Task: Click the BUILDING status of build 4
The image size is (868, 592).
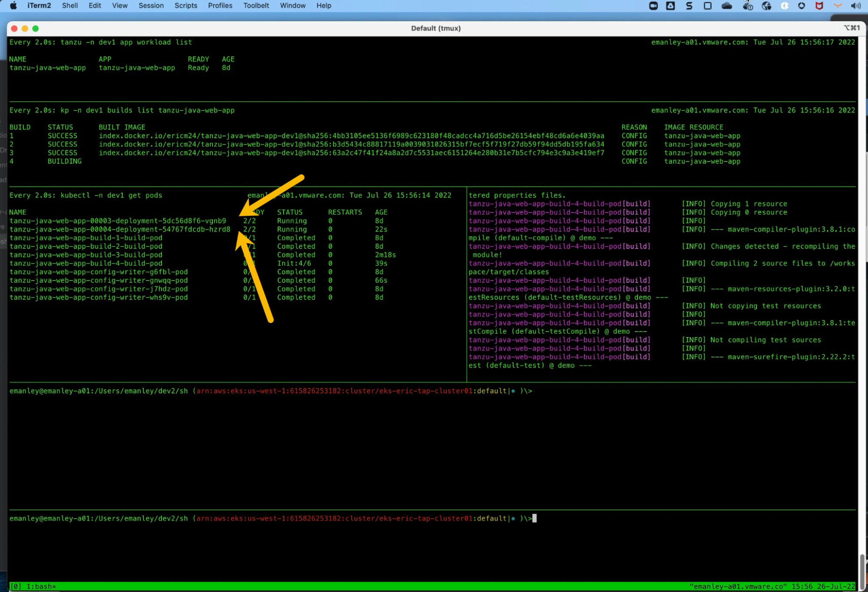Action: tap(64, 161)
